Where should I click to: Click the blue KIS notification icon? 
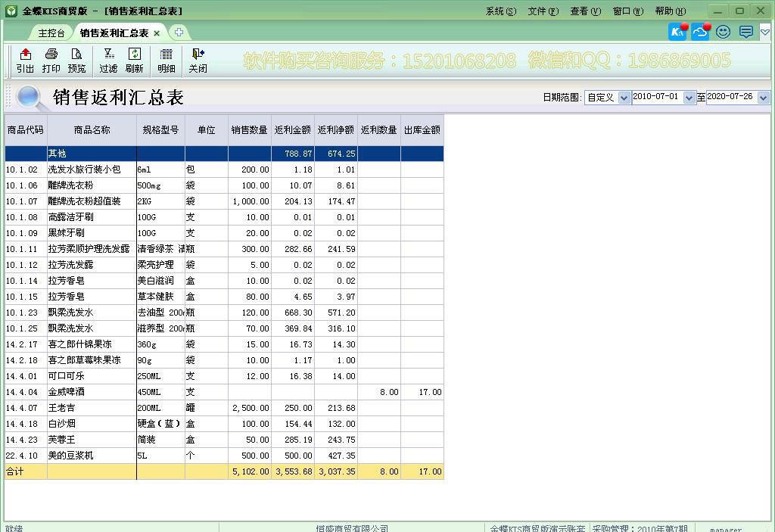tap(676, 31)
